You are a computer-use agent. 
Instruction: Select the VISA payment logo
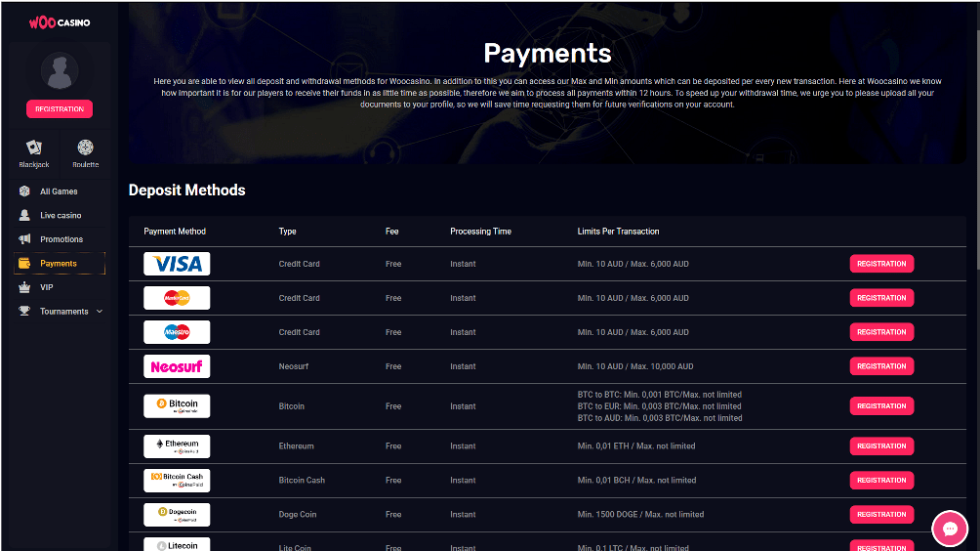177,264
